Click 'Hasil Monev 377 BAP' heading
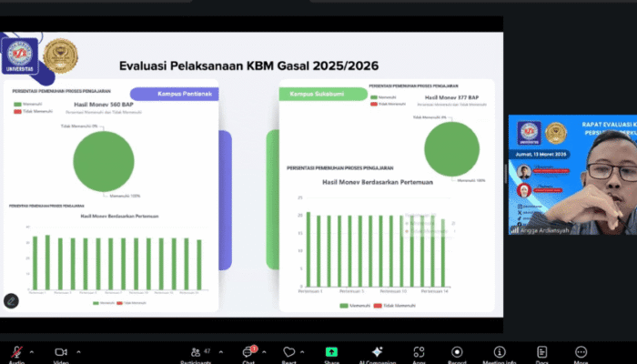The image size is (637, 364). coord(451,97)
